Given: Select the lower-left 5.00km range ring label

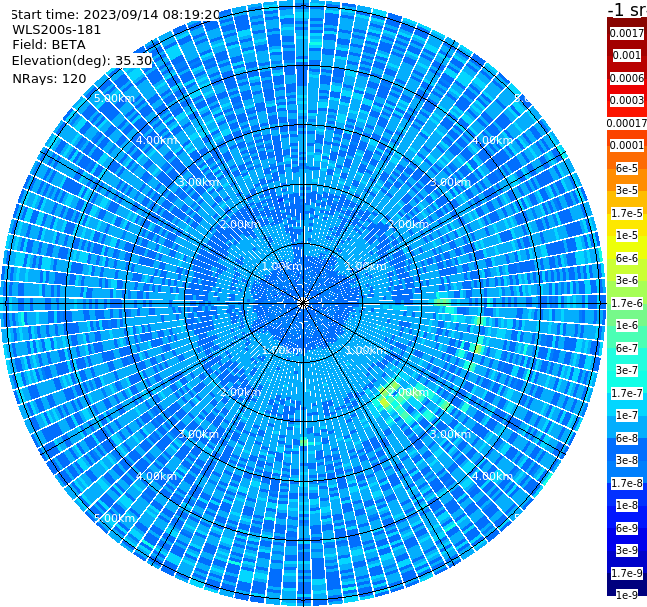Looking at the screenshot, I should coord(114,518).
